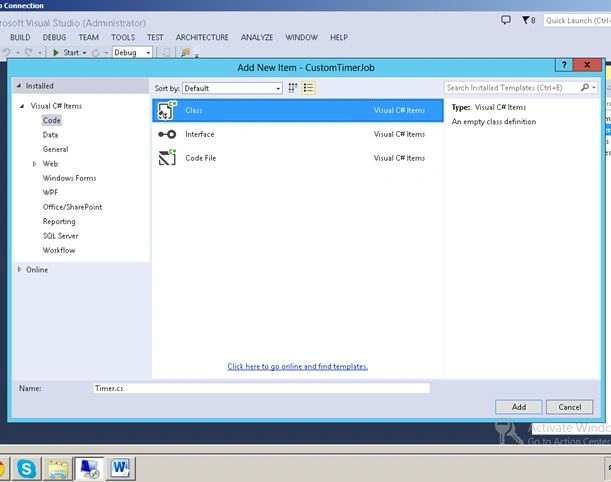Switch to medium icons view
This screenshot has height=482, width=611.
293,88
